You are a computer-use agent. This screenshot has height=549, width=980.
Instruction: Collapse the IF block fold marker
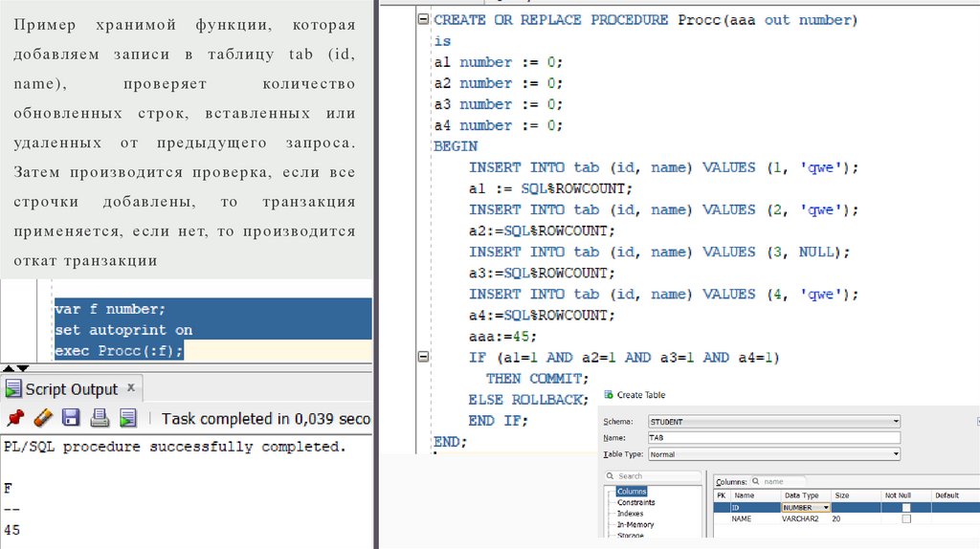point(422,357)
